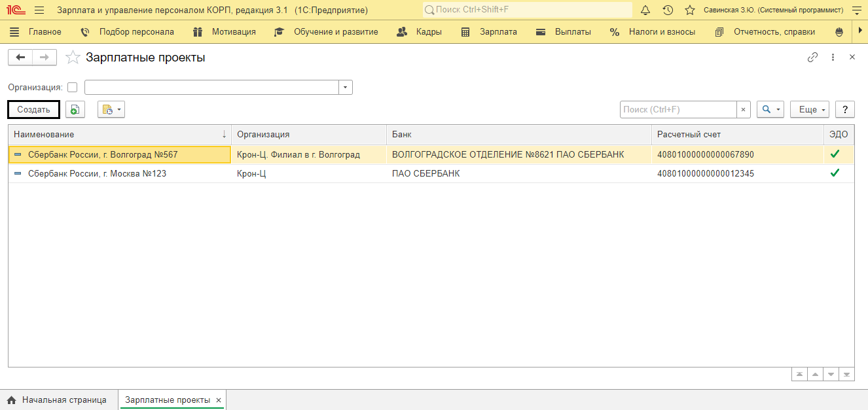868x410 pixels.
Task: Toggle the Организация filter checkbox
Action: 72,88
